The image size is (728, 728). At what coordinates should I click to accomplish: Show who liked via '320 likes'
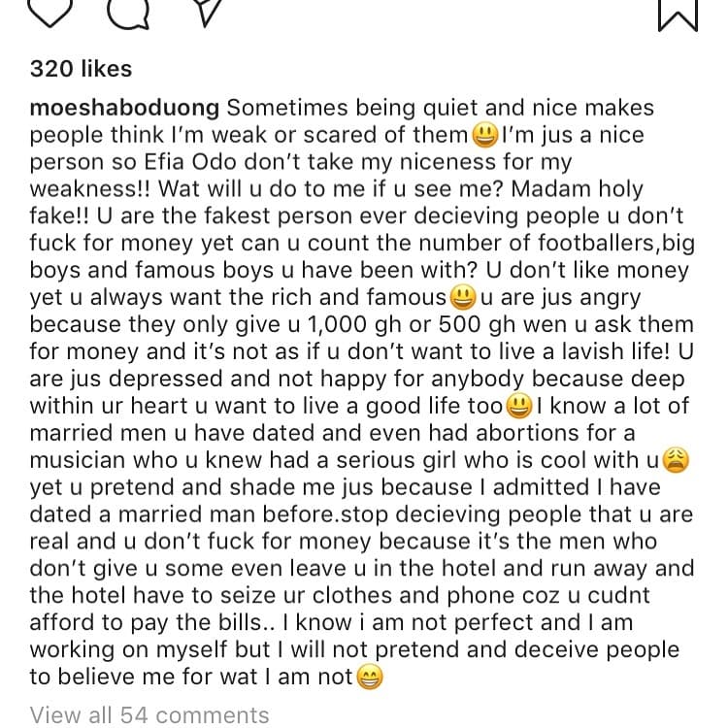(82, 69)
